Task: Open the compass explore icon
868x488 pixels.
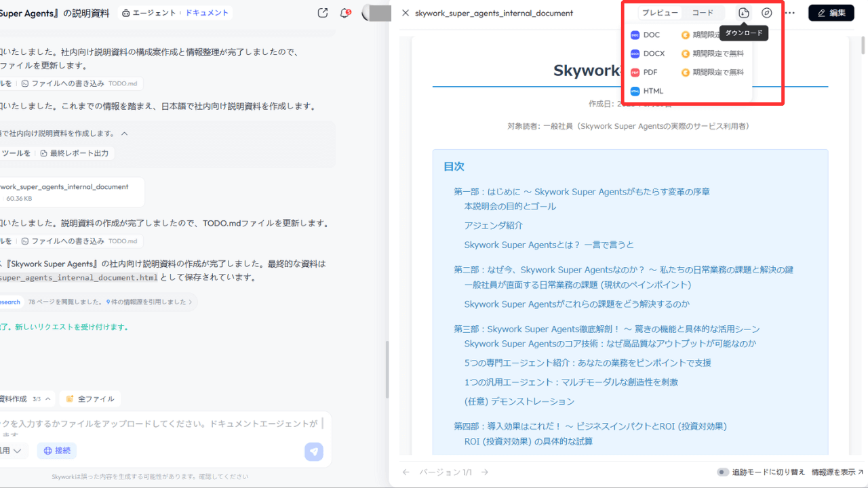Action: click(767, 13)
